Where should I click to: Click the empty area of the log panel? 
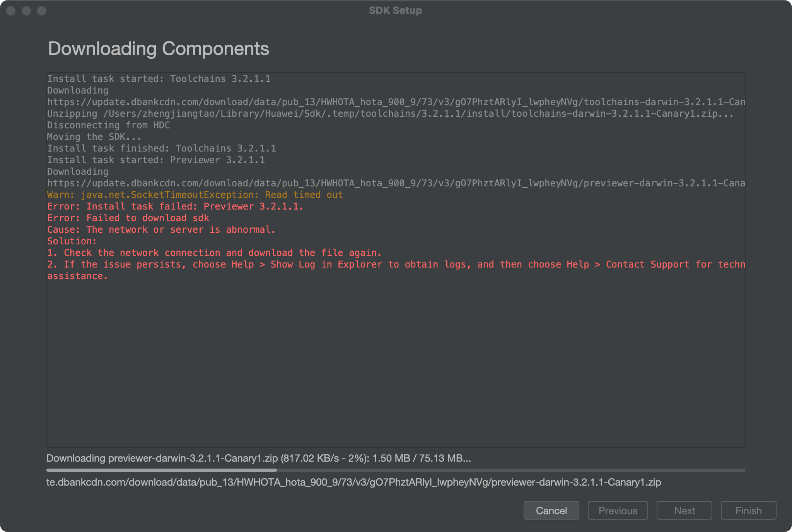click(396, 363)
